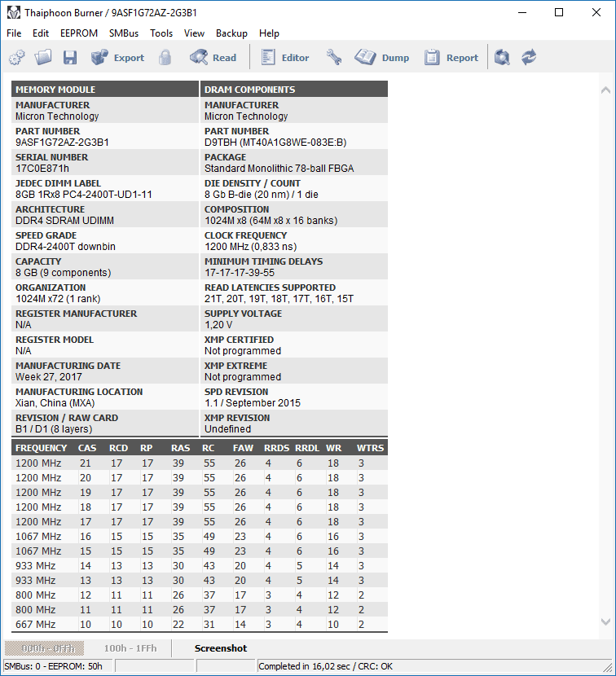Open the File menu
Screen dimensions: 616x676
pyautogui.click(x=14, y=33)
